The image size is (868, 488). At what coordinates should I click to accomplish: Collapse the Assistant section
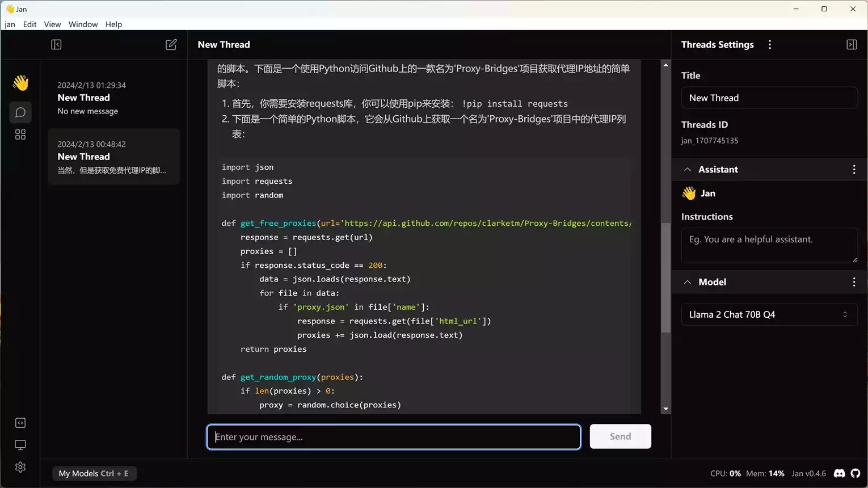pos(688,170)
